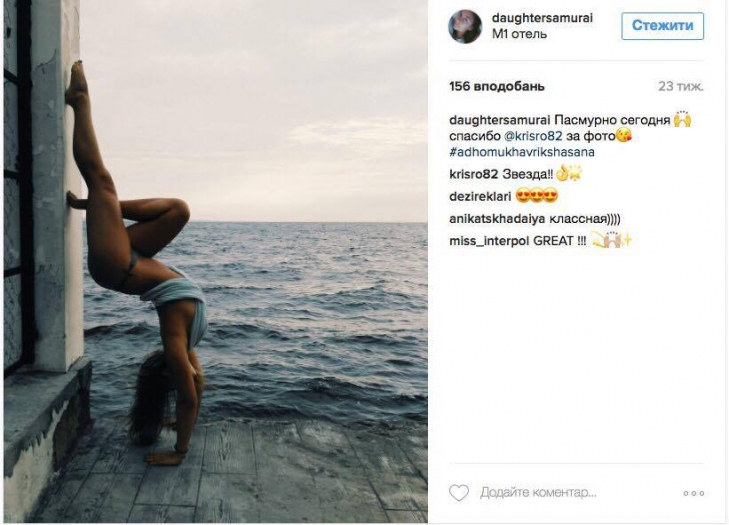Image resolution: width=729 pixels, height=525 pixels.
Task: Focus the Додайте коментар comment field
Action: click(x=538, y=492)
